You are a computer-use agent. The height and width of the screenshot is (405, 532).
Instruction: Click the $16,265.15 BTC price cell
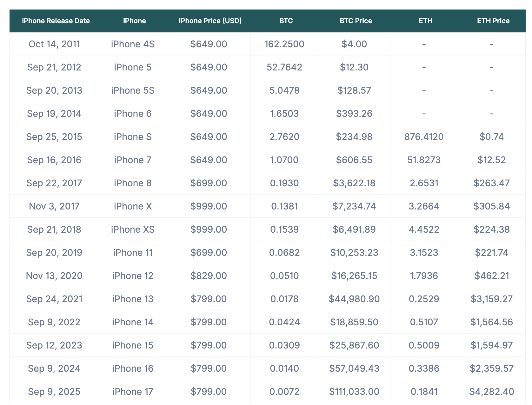click(x=354, y=276)
